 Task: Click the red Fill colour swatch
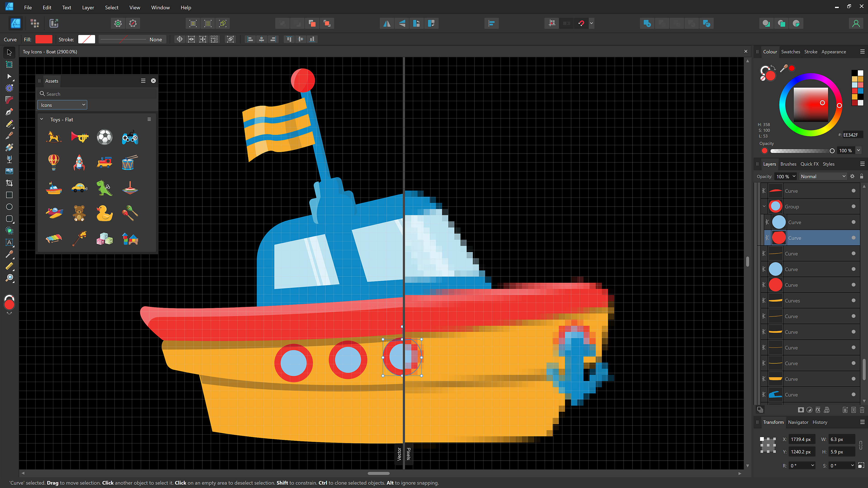[44, 39]
